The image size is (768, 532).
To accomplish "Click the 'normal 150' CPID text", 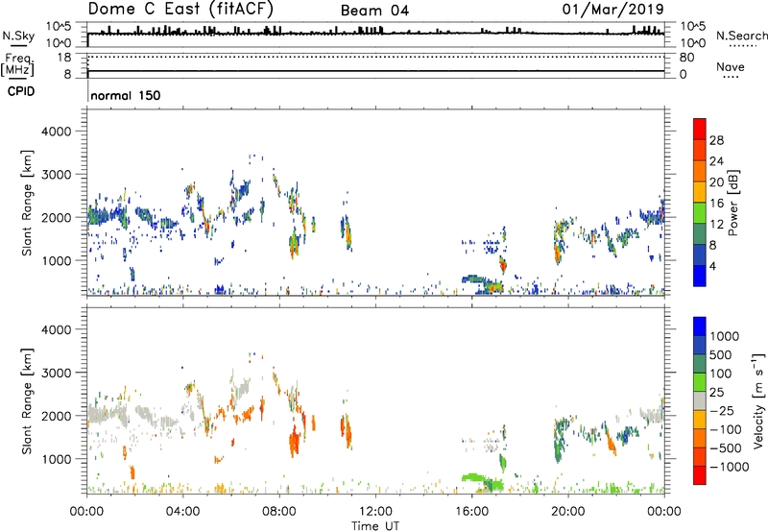I will tap(126, 95).
